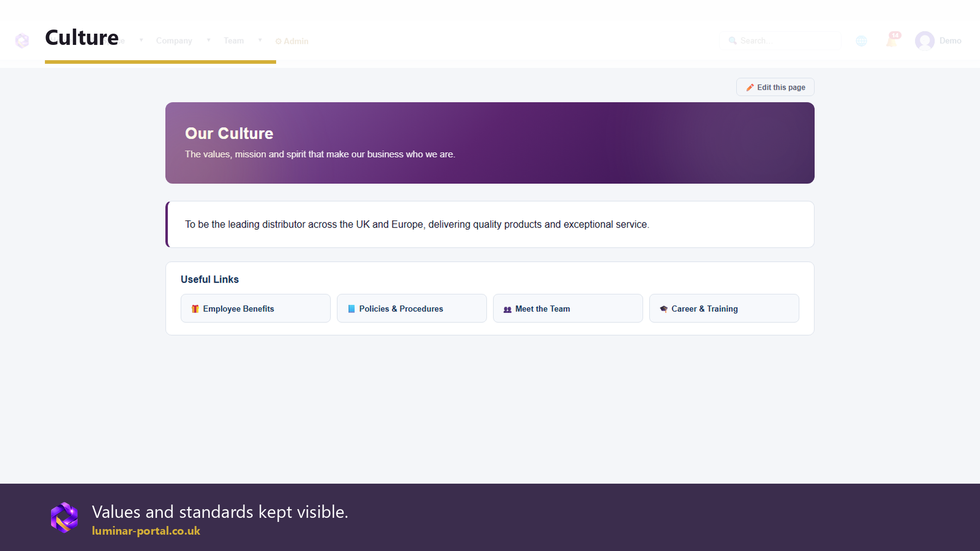Click the book icon beside Policies & Procedures
Image resolution: width=980 pixels, height=551 pixels.
tap(351, 309)
